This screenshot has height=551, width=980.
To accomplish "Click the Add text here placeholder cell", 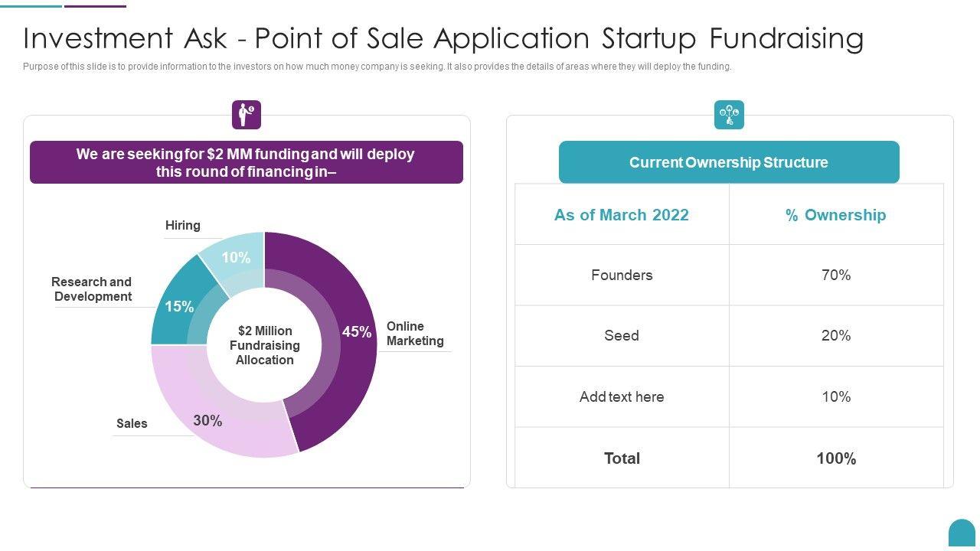I will 622,396.
